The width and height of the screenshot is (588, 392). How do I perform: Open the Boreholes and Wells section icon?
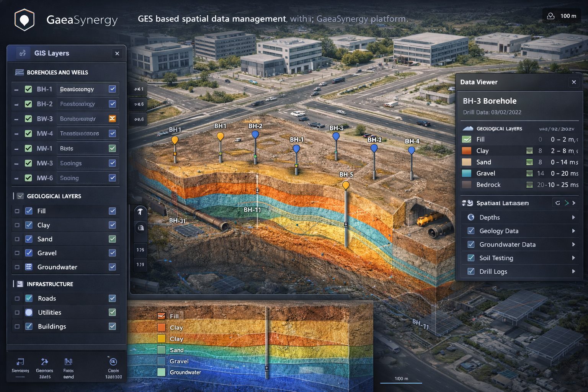19,72
